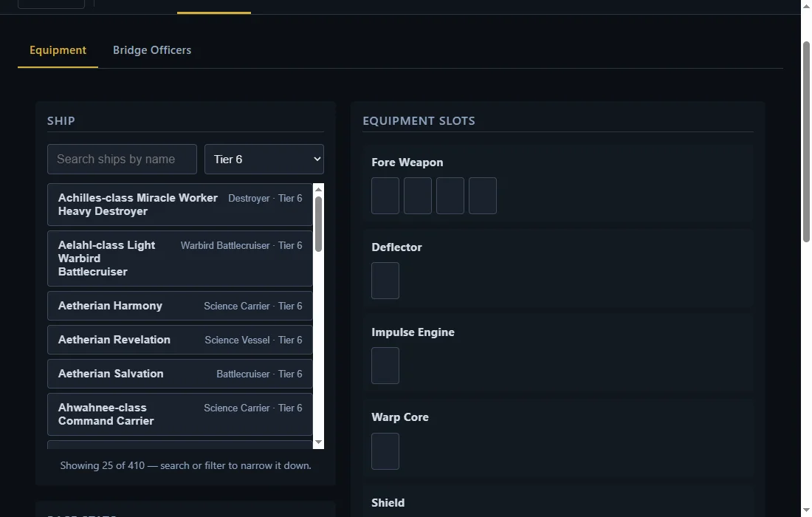This screenshot has height=517, width=812.
Task: Open the first Fore Weapon slot
Action: tap(385, 196)
